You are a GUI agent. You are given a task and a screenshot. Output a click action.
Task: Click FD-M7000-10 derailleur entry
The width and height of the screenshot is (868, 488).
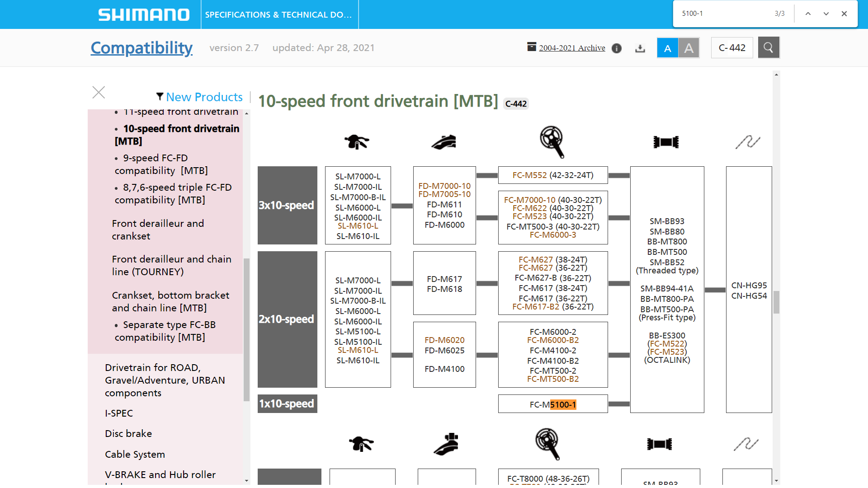(x=444, y=186)
